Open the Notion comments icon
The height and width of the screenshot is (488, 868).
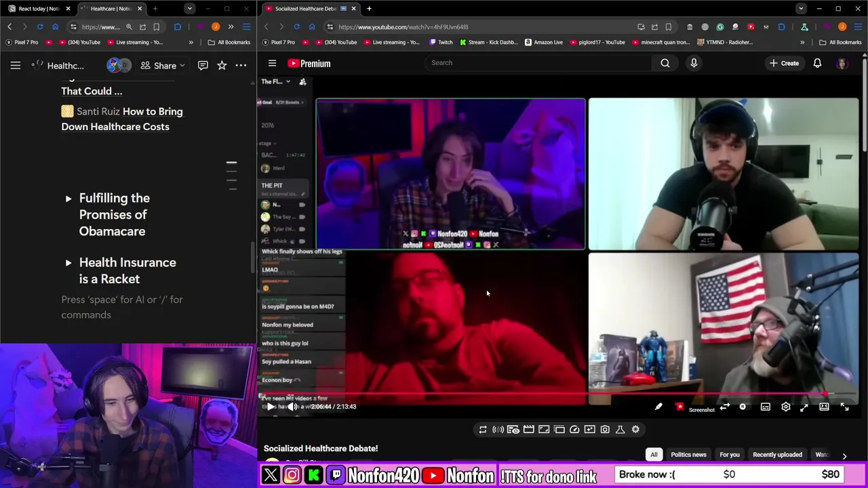click(203, 66)
